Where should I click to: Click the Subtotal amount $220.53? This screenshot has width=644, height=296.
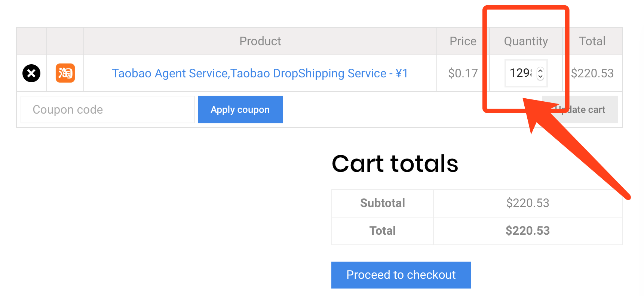(528, 203)
